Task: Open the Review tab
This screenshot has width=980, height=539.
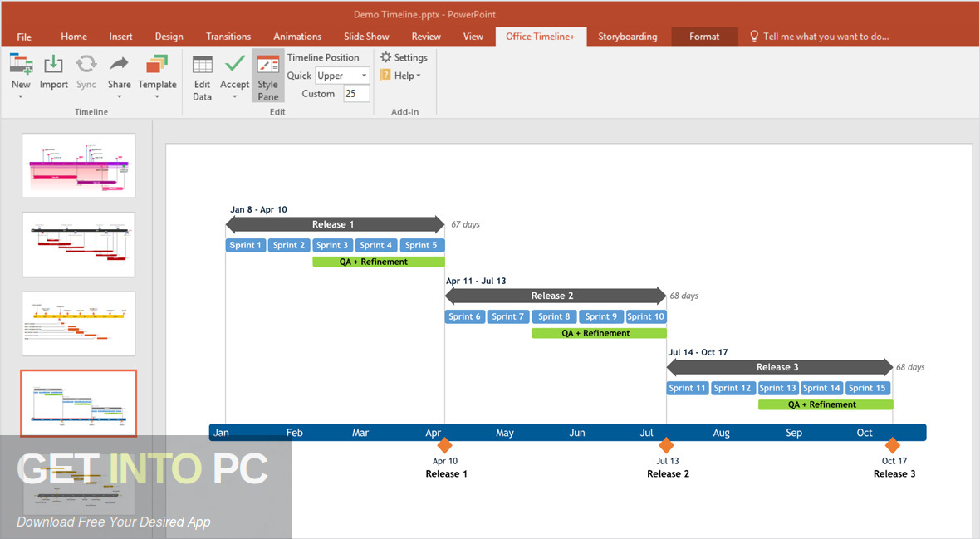Action: click(x=426, y=37)
